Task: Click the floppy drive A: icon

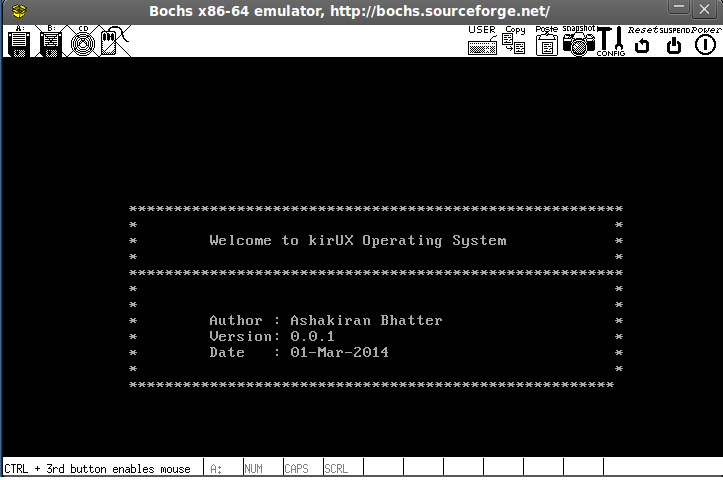Action: [x=19, y=42]
